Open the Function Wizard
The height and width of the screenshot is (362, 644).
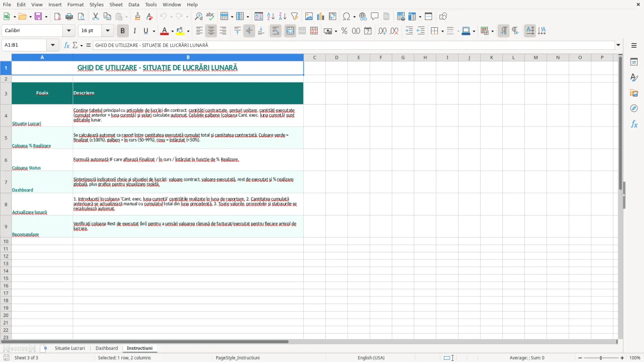(x=67, y=46)
